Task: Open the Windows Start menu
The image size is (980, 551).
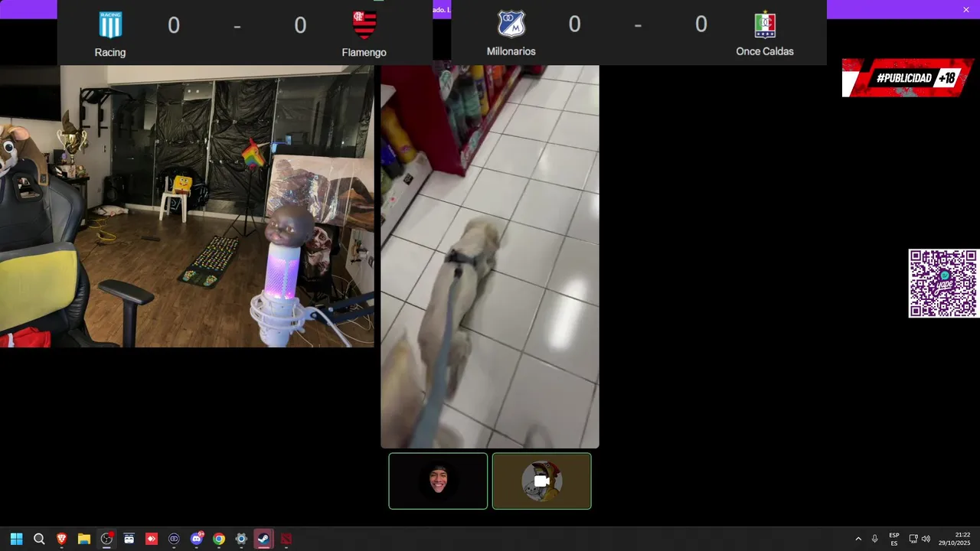Action: tap(17, 539)
